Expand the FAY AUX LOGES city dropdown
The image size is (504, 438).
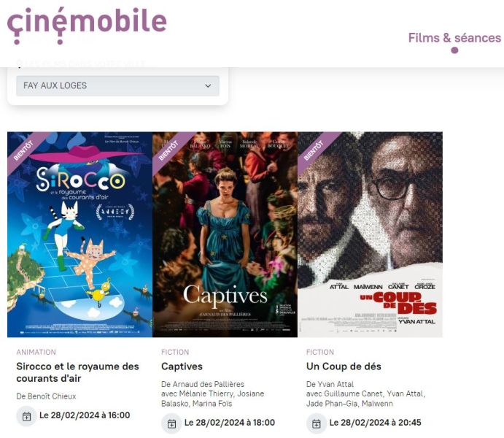tap(117, 86)
